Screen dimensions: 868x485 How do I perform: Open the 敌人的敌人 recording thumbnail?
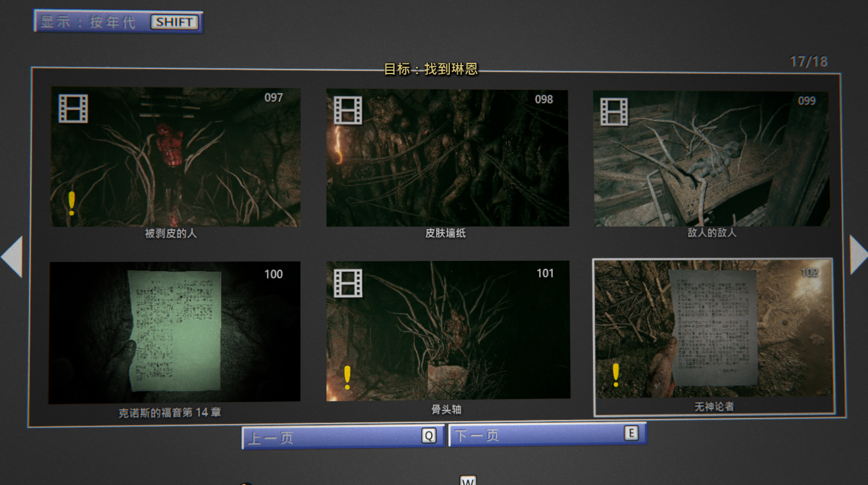(711, 159)
